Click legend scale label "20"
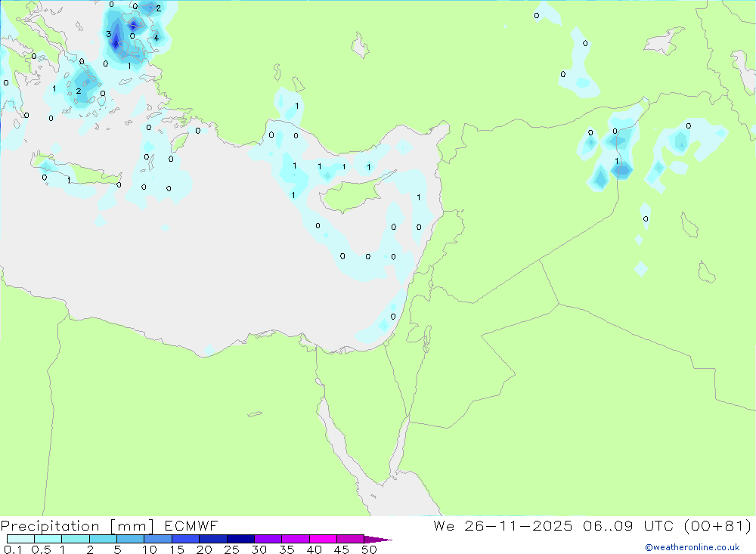The image size is (756, 554). (x=204, y=549)
